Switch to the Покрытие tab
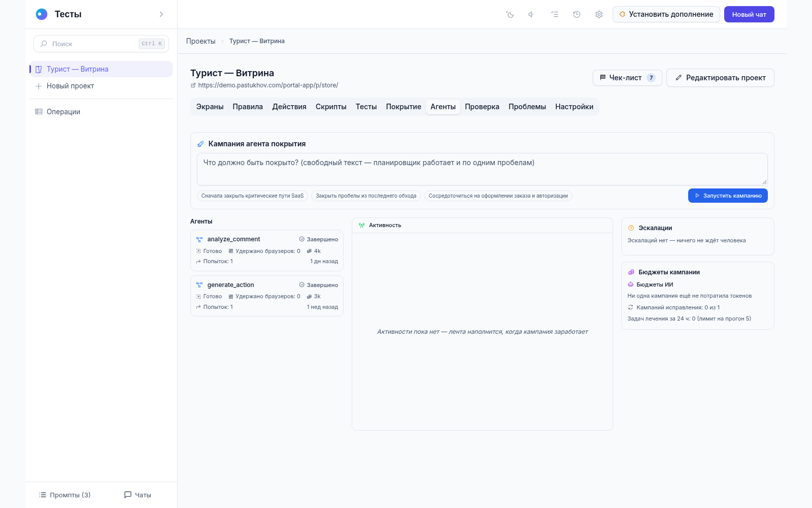The height and width of the screenshot is (508, 812). (x=403, y=107)
